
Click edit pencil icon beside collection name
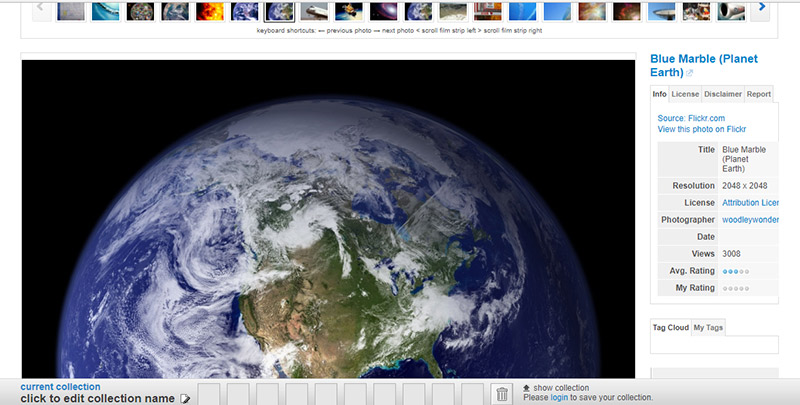click(185, 398)
